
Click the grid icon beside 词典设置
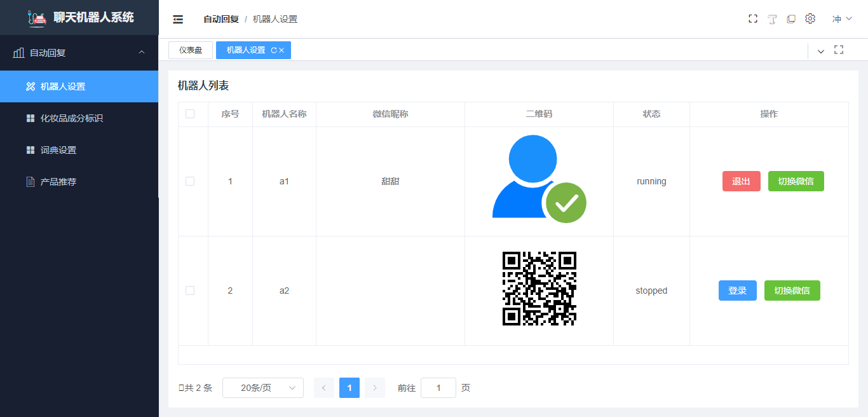[31, 150]
